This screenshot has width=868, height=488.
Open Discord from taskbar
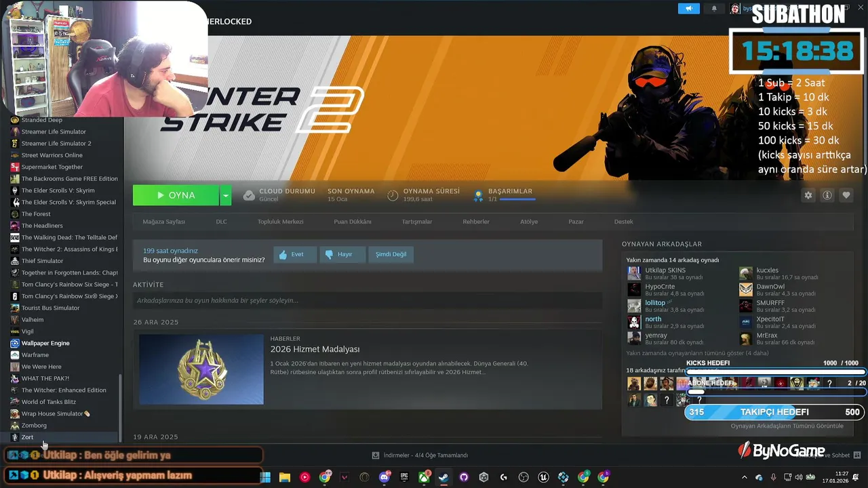385,477
